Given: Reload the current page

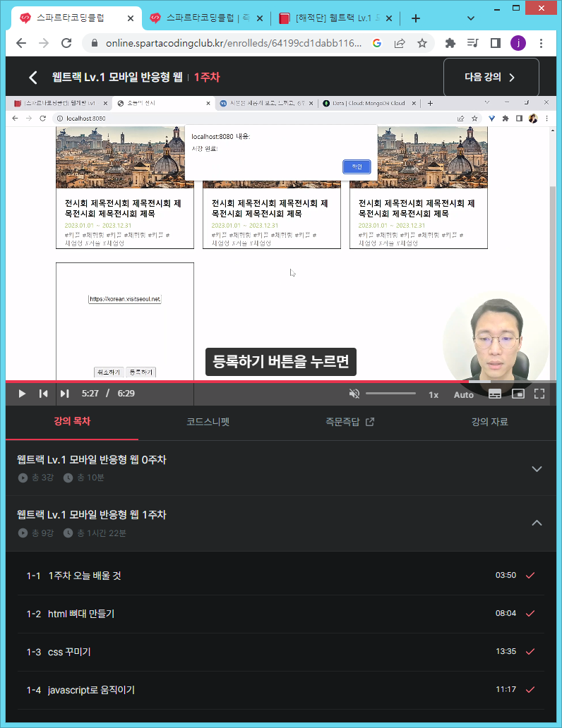Looking at the screenshot, I should pos(66,43).
